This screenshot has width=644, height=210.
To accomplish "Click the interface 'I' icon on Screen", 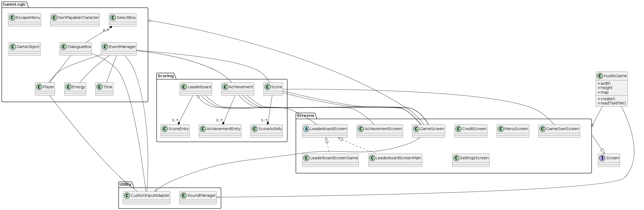I will click(x=602, y=158).
